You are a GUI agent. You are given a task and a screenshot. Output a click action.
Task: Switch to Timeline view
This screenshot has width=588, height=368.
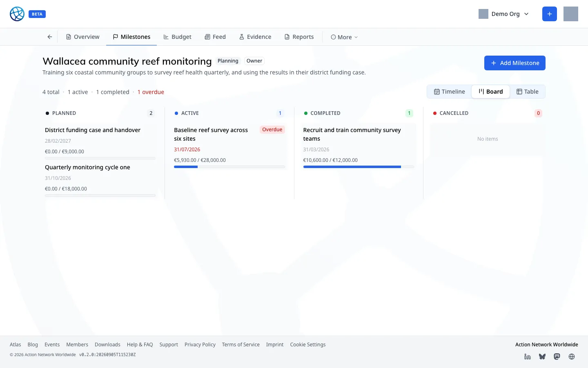449,92
